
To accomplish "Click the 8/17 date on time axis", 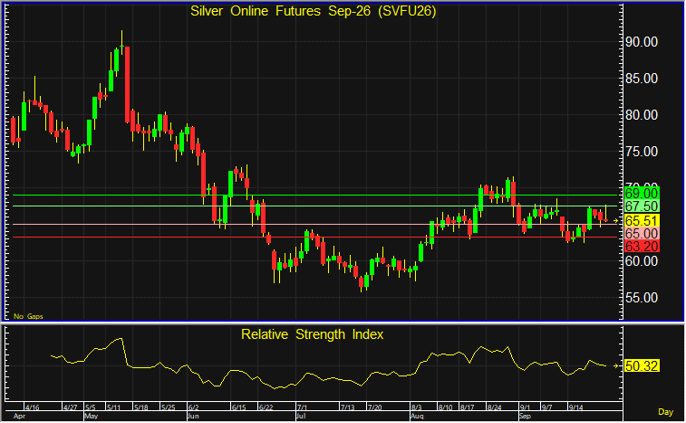I will point(467,407).
